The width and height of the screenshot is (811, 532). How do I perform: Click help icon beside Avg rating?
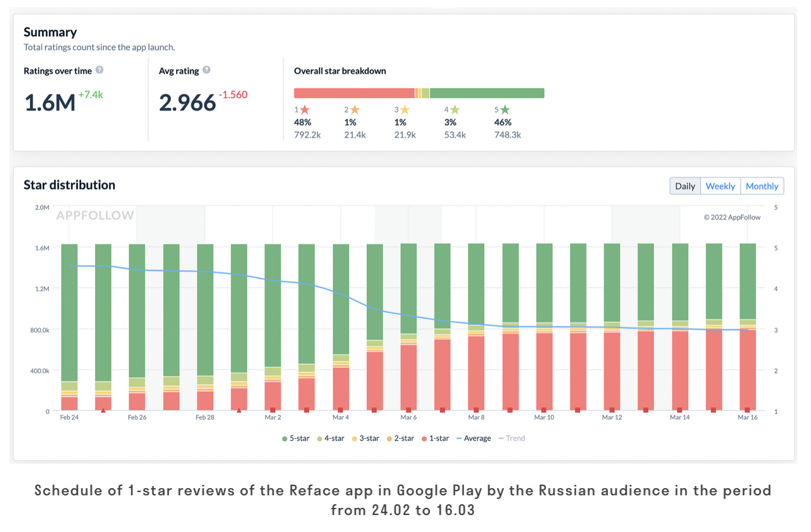pyautogui.click(x=206, y=70)
